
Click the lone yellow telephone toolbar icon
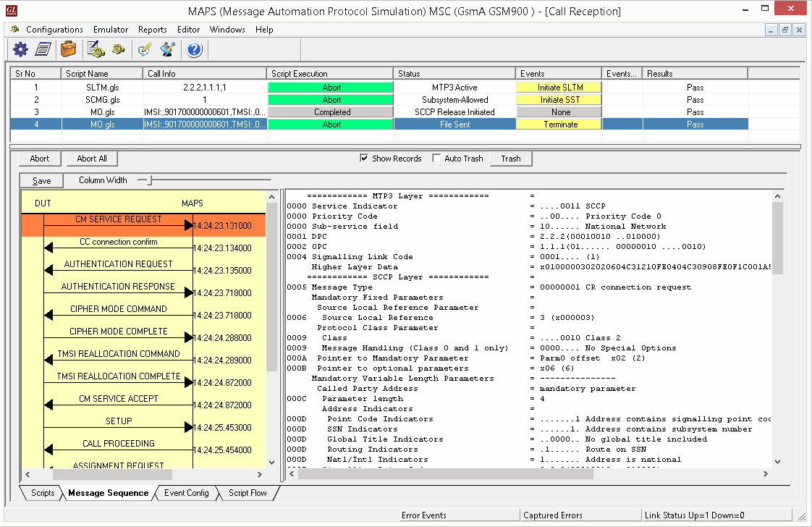[x=119, y=50]
